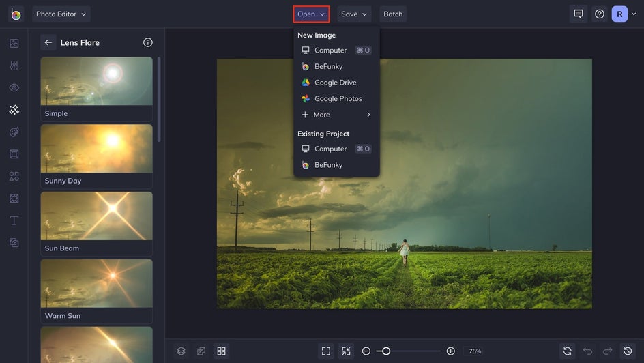Expand the Save dropdown menu
Image resolution: width=644 pixels, height=363 pixels.
point(354,14)
